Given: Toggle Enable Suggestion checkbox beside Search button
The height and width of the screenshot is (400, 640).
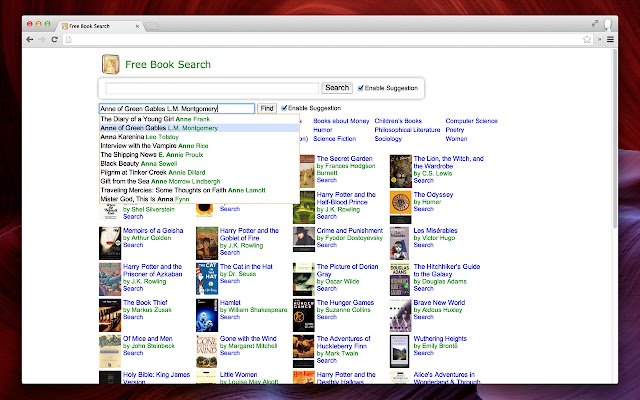Looking at the screenshot, I should click(x=360, y=88).
